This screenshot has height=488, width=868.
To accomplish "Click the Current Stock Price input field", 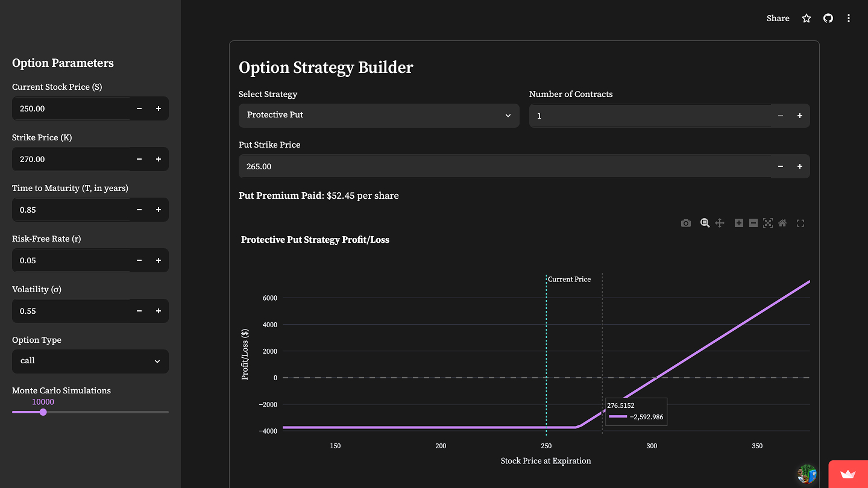I will (71, 108).
